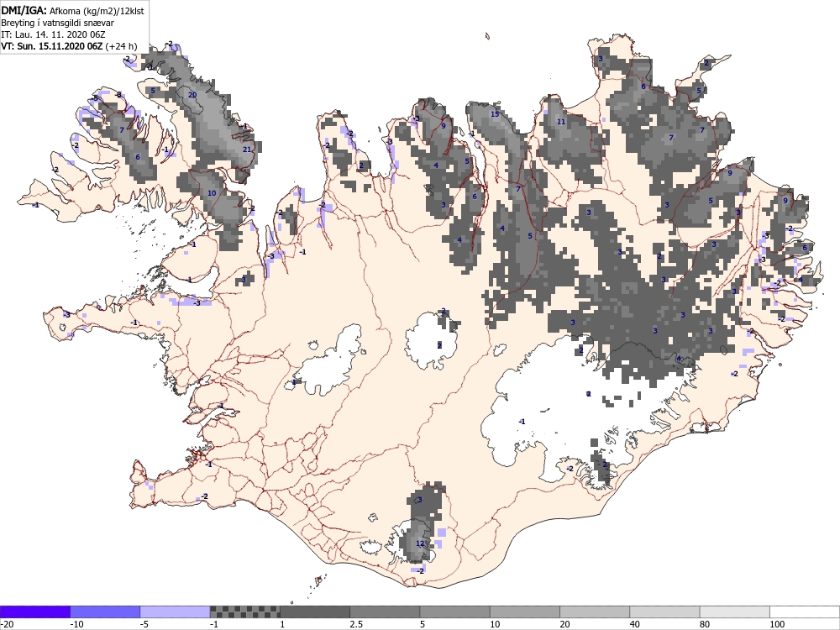Click the 'Breyting í vatnsgildi snævar' label
Viewport: 840px width, 630px height.
(57, 23)
